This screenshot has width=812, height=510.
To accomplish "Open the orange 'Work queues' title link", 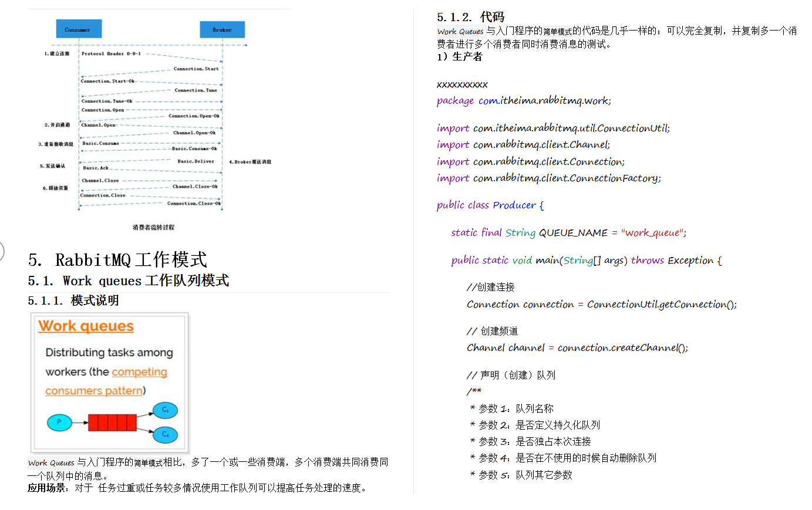I will coord(86,326).
